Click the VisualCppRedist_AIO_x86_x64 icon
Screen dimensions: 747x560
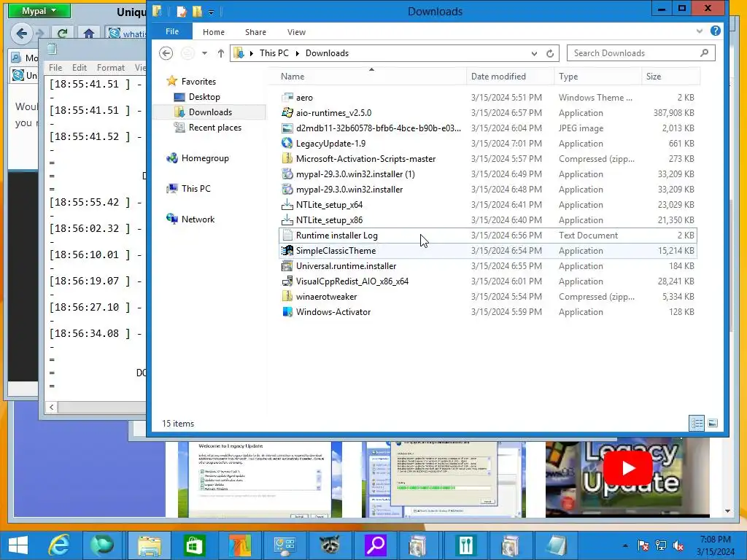tap(287, 281)
